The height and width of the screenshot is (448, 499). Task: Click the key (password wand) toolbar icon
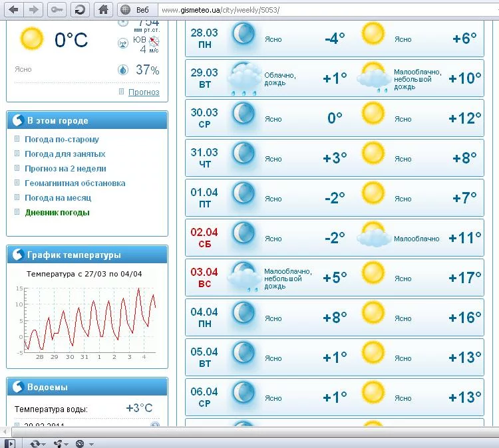click(x=57, y=9)
